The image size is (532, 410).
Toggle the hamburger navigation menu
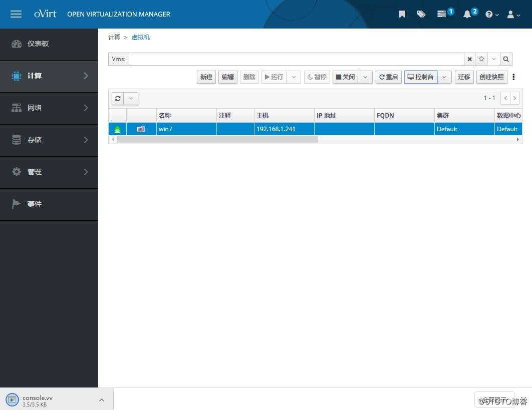pos(16,14)
